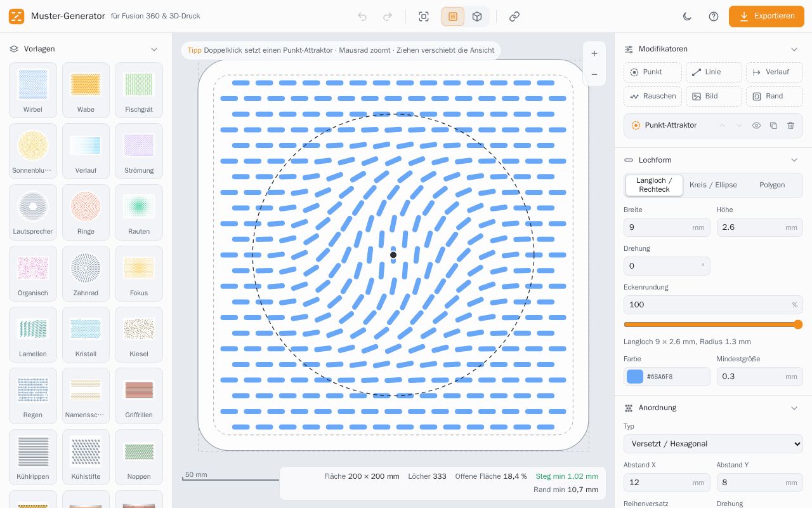Image resolution: width=812 pixels, height=508 pixels.
Task: Hide the Punkt-Attraktor using the eye icon
Action: pyautogui.click(x=756, y=126)
